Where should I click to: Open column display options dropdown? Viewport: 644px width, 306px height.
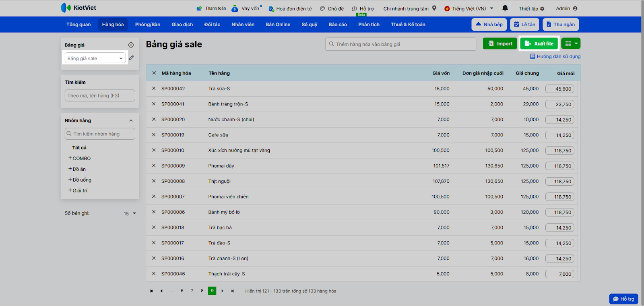571,43
